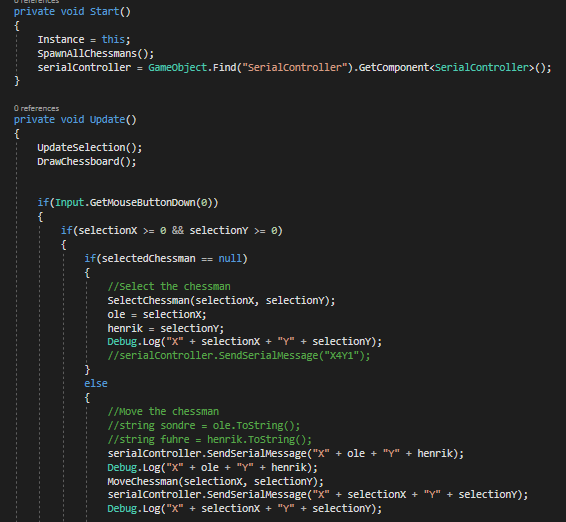Screen dimensions: 566x522
Task: Click the '//Move the chessman' comment
Action: (x=163, y=412)
